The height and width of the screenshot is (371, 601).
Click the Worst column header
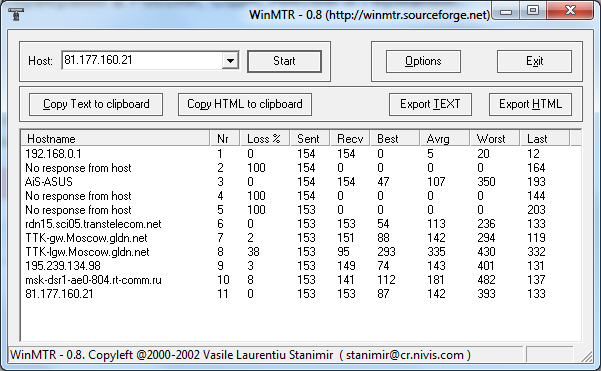tap(495, 138)
